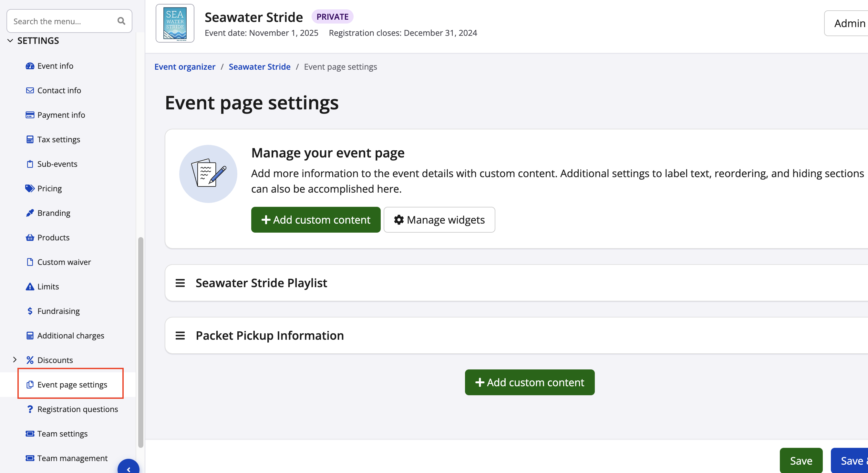Click the Seawater Stride Playlist drag handle
The height and width of the screenshot is (473, 868).
[180, 283]
